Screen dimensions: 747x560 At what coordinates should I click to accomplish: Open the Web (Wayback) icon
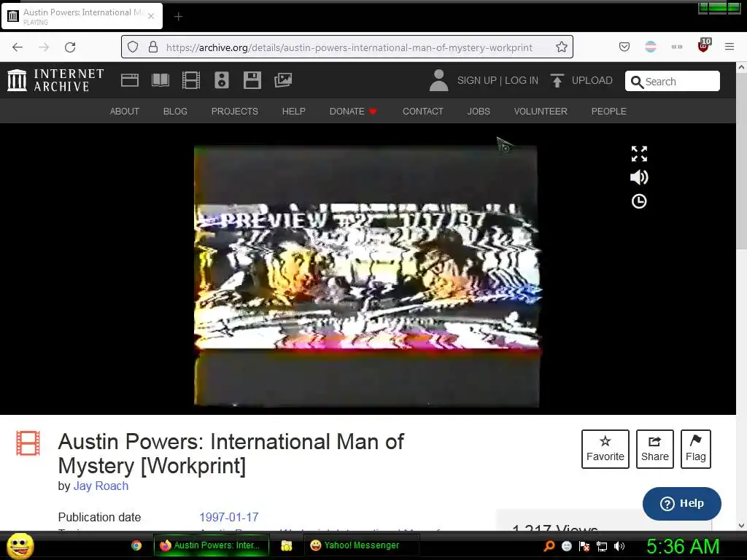[x=130, y=80]
